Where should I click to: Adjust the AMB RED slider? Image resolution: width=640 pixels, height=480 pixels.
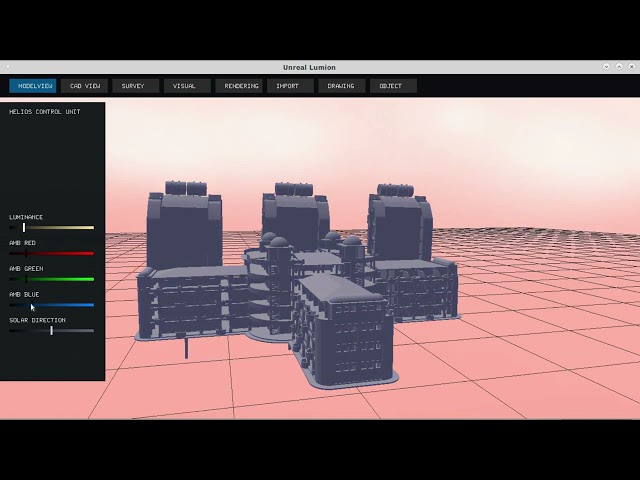coord(51,253)
